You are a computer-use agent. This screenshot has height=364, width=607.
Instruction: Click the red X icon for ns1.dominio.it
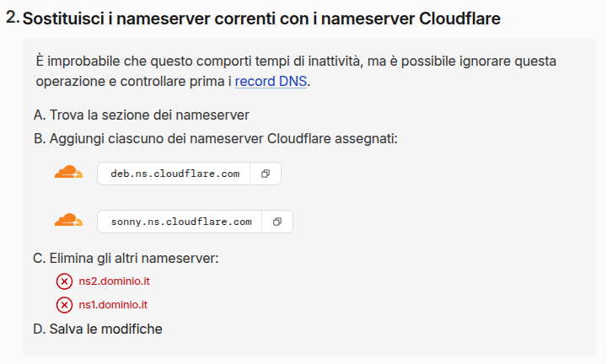click(x=64, y=305)
